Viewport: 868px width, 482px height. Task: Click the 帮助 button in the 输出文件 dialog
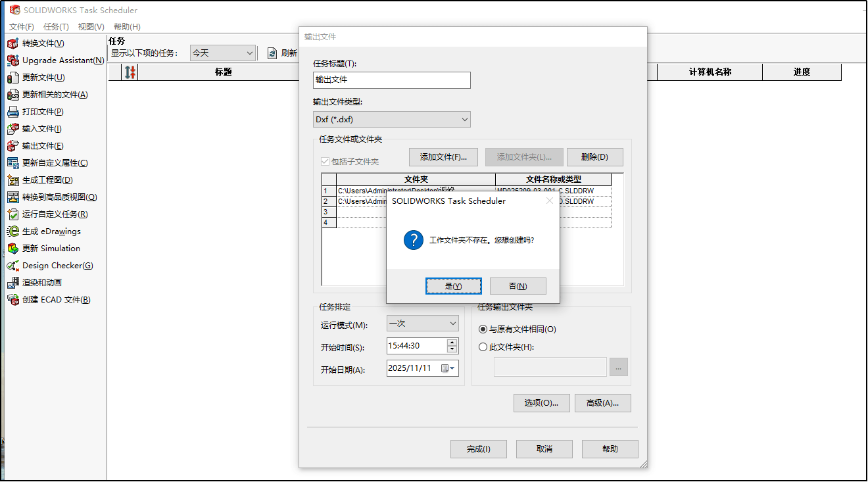[610, 449]
